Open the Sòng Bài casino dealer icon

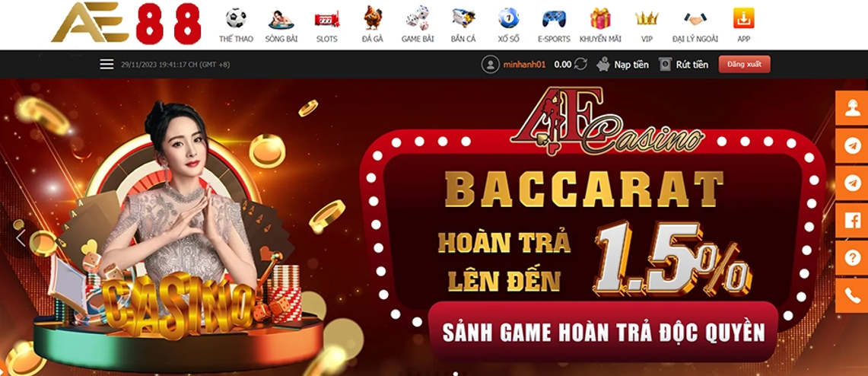(281, 19)
